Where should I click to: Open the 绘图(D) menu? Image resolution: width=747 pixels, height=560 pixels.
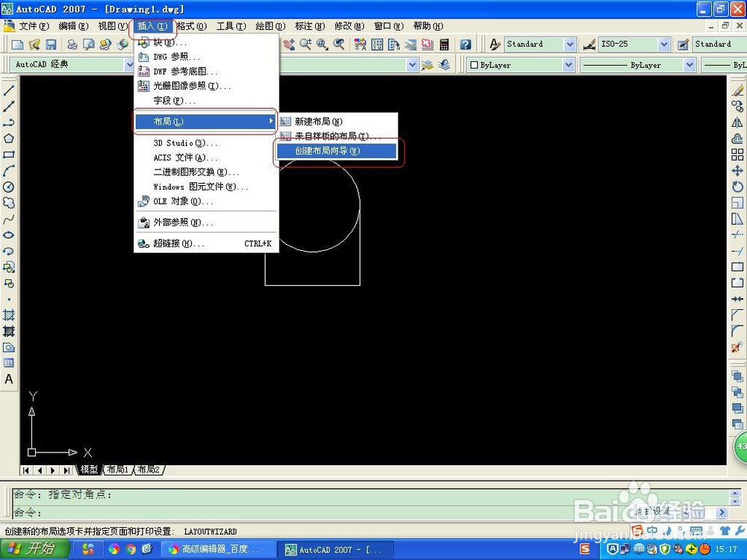[270, 26]
